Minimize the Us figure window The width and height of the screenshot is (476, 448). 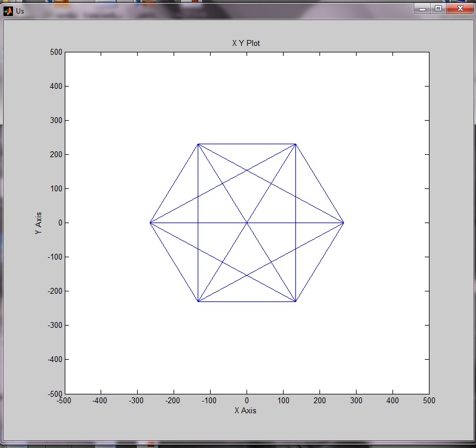(422, 8)
